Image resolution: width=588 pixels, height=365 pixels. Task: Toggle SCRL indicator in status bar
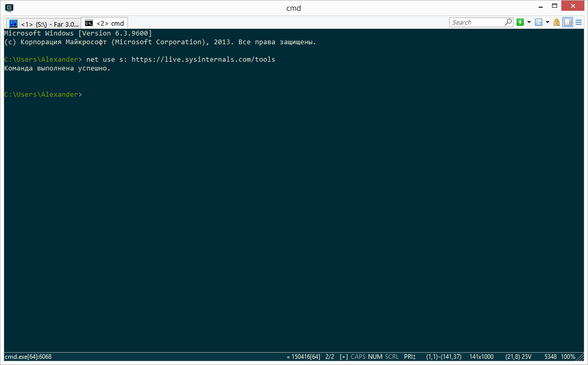(x=392, y=357)
